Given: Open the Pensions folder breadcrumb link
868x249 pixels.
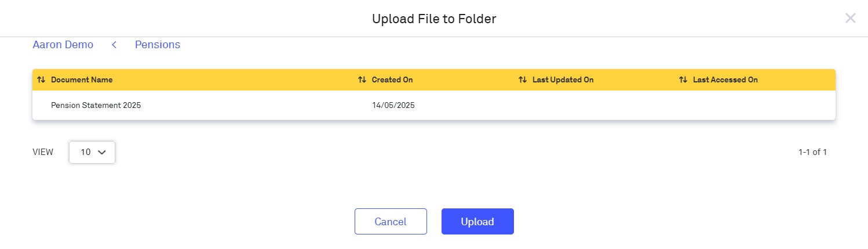Looking at the screenshot, I should tap(158, 45).
